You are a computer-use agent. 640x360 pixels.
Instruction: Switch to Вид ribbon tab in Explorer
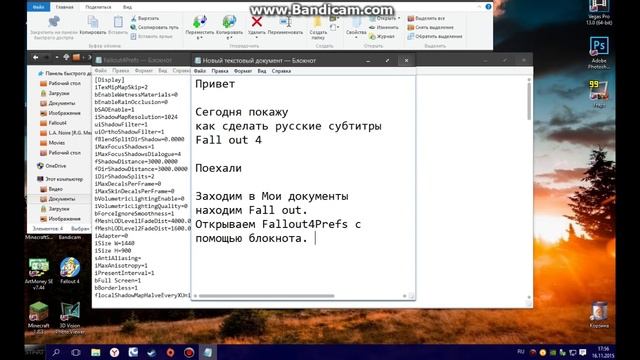[127, 7]
